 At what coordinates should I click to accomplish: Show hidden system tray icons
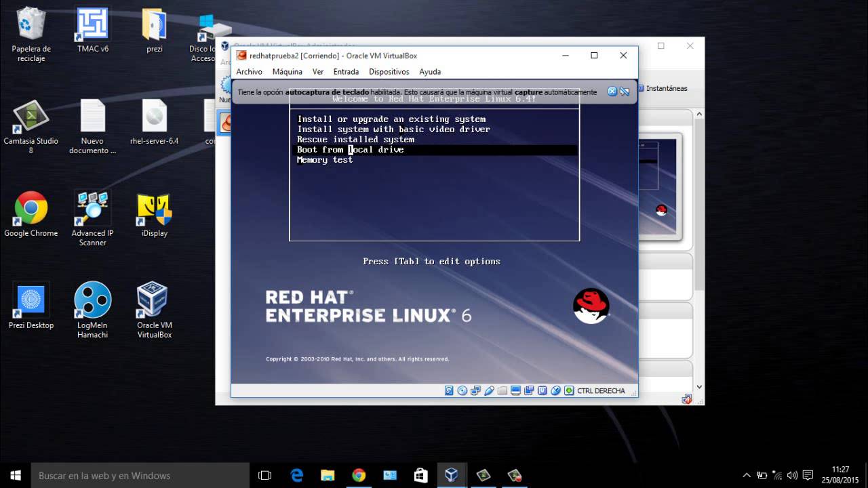coord(747,475)
